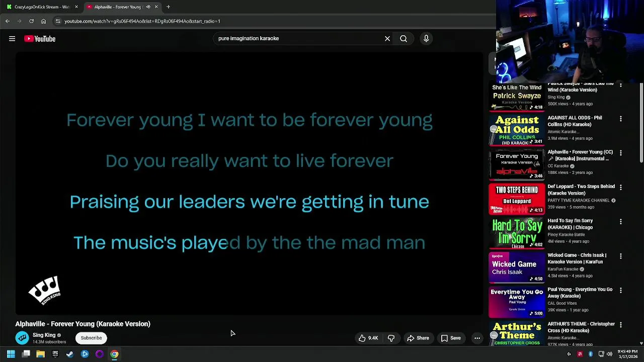Share the Forever Young karaoke video

coord(418,338)
